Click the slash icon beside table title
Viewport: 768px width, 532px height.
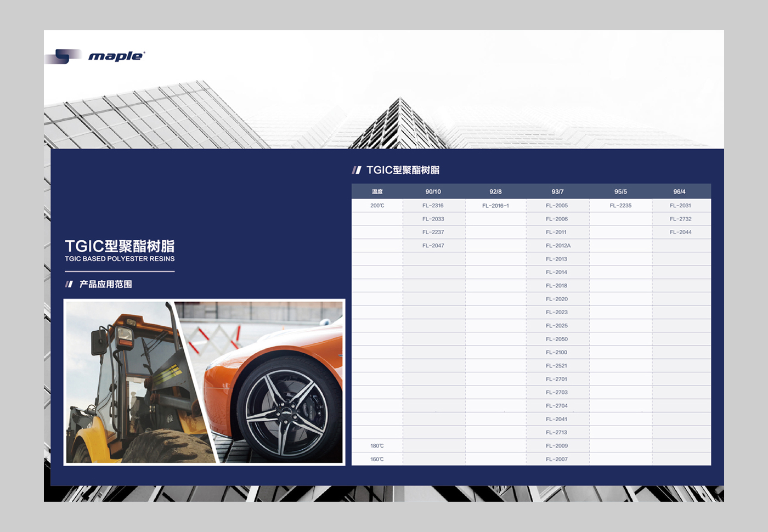(357, 170)
